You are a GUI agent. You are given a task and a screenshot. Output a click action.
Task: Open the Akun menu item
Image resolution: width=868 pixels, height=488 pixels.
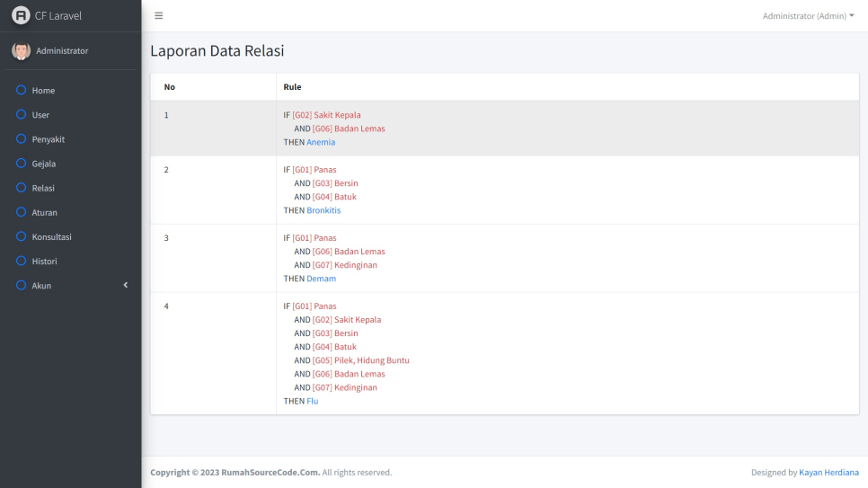click(x=71, y=285)
